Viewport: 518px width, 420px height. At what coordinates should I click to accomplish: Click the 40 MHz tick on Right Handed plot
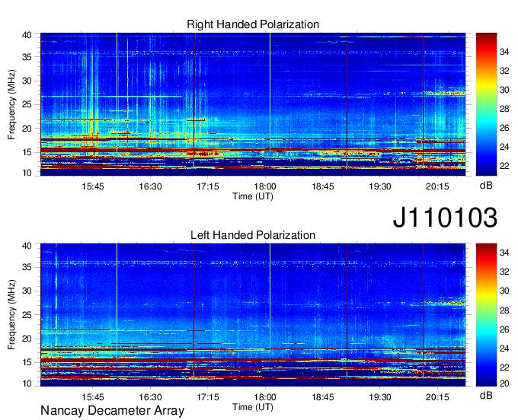coord(27,35)
